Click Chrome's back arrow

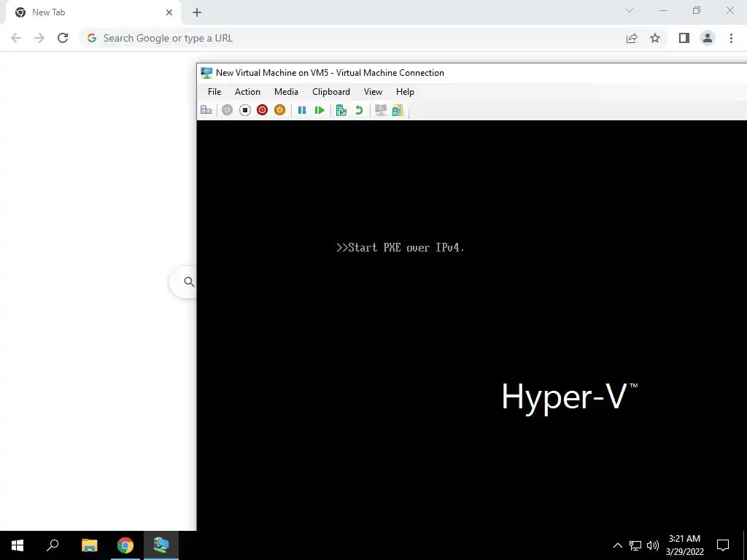(16, 38)
